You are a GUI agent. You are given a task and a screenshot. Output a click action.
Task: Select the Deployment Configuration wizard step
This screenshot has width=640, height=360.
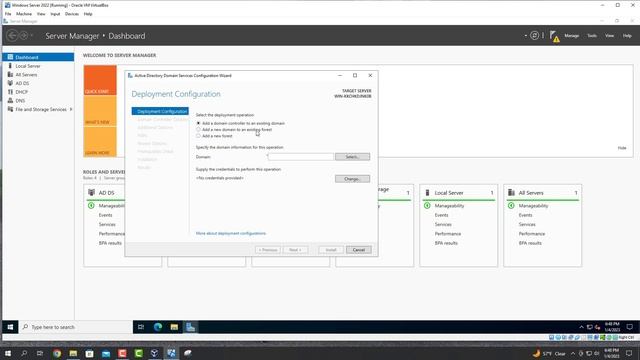pyautogui.click(x=160, y=111)
